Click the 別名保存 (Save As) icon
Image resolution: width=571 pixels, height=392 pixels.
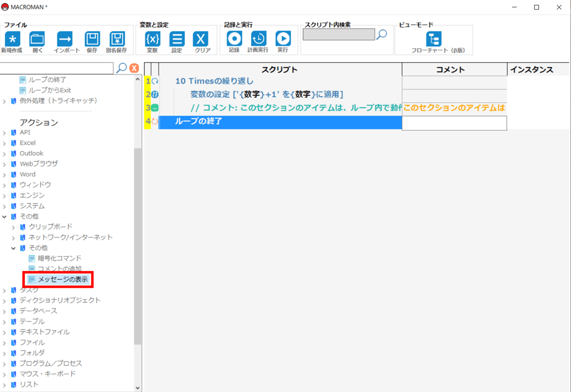pos(117,39)
